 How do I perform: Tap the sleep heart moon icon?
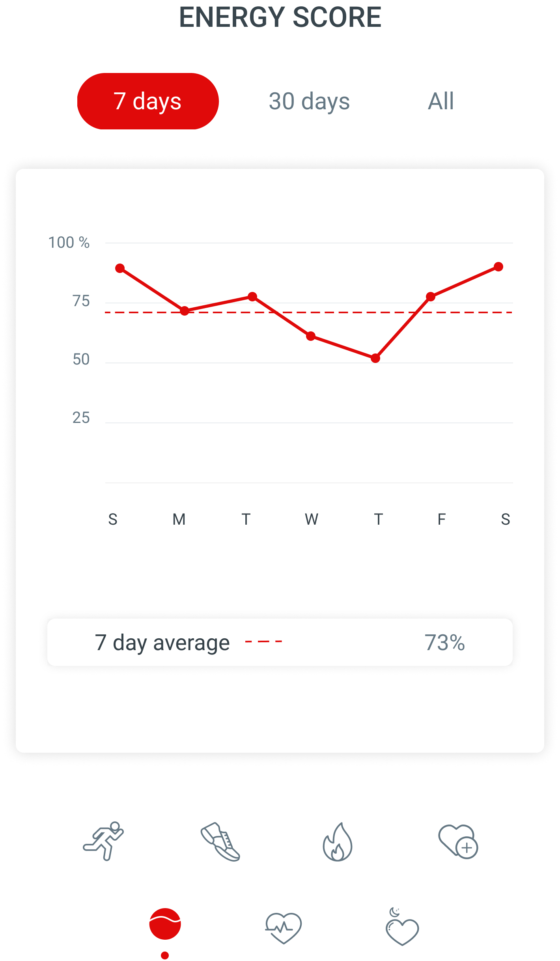[x=401, y=928]
